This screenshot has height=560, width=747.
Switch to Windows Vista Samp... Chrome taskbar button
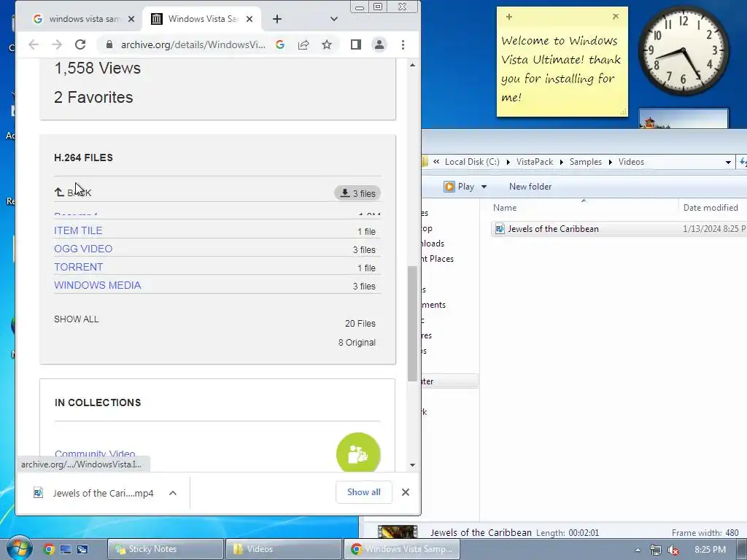click(401, 549)
